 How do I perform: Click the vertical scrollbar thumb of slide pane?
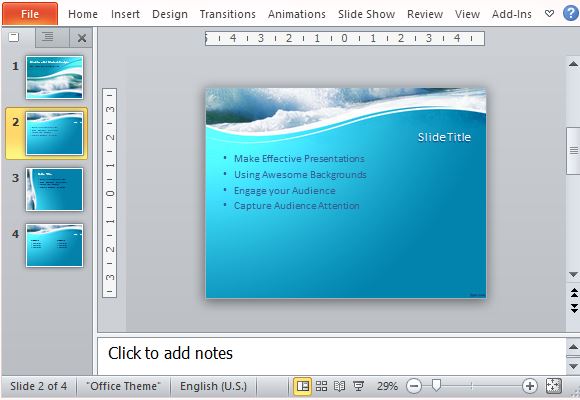click(x=573, y=150)
